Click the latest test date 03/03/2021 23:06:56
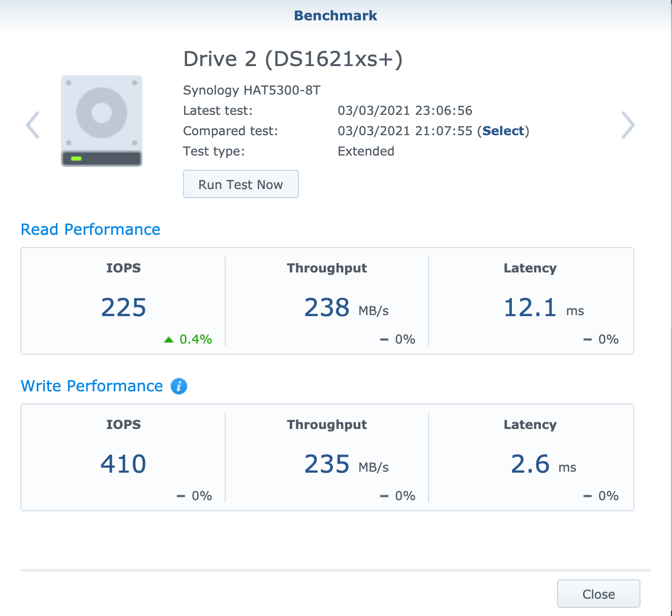This screenshot has height=616, width=672. (x=405, y=111)
